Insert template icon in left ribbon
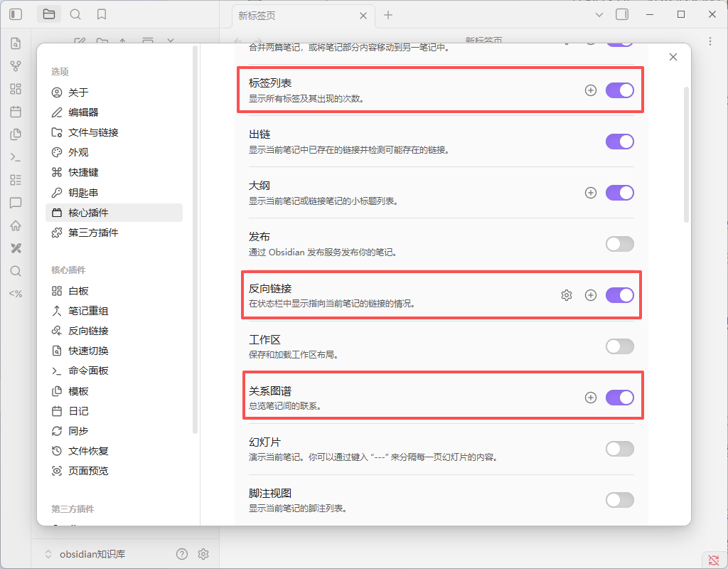Viewport: 728px width, 569px height. pyautogui.click(x=16, y=134)
